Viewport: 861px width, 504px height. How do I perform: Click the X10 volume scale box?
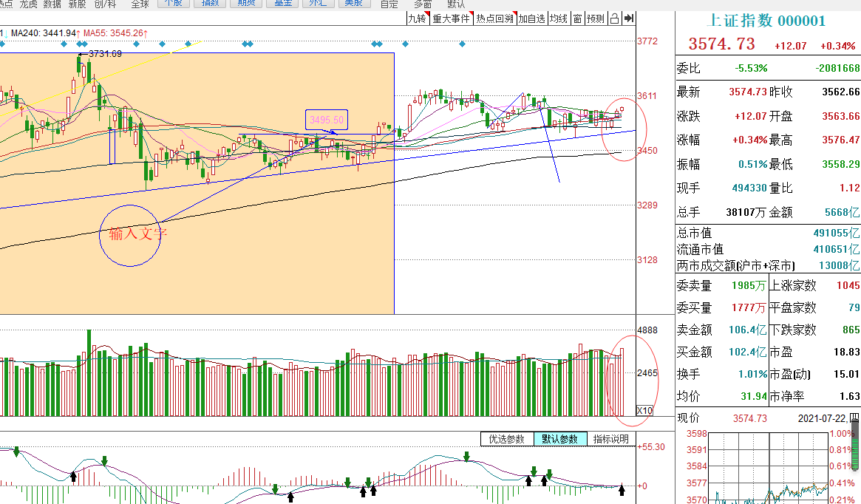[644, 410]
